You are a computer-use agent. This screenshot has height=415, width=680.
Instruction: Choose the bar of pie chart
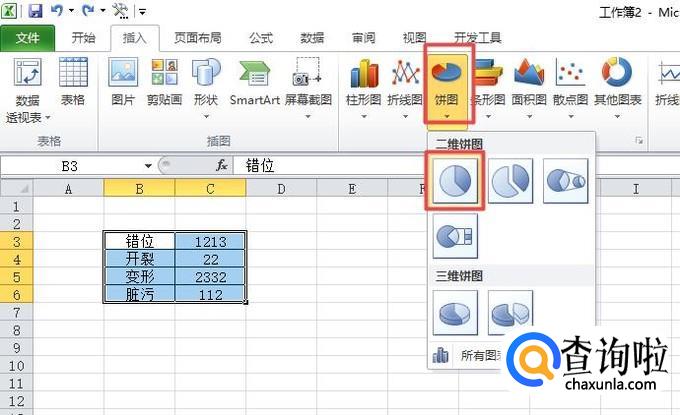pos(455,236)
